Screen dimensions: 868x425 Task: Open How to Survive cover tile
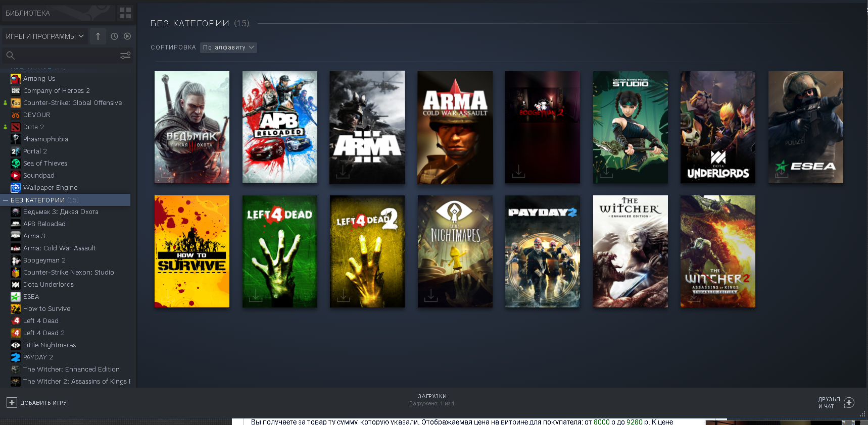pyautogui.click(x=192, y=251)
